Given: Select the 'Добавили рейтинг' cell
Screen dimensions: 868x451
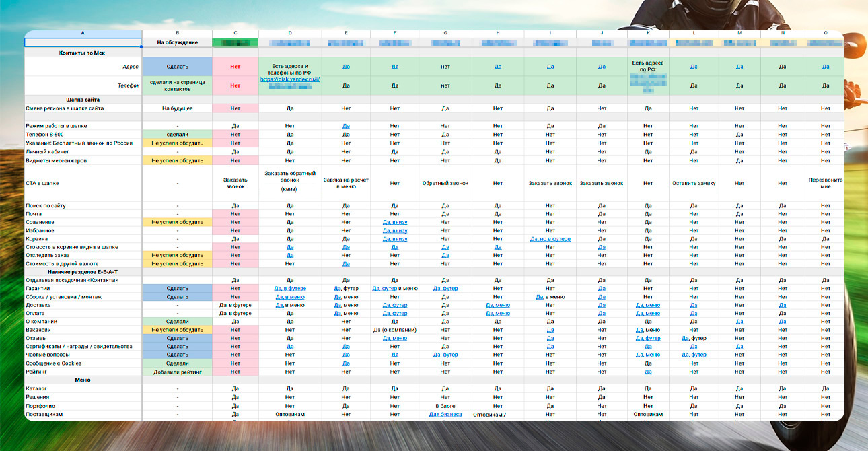Looking at the screenshot, I should (x=177, y=372).
